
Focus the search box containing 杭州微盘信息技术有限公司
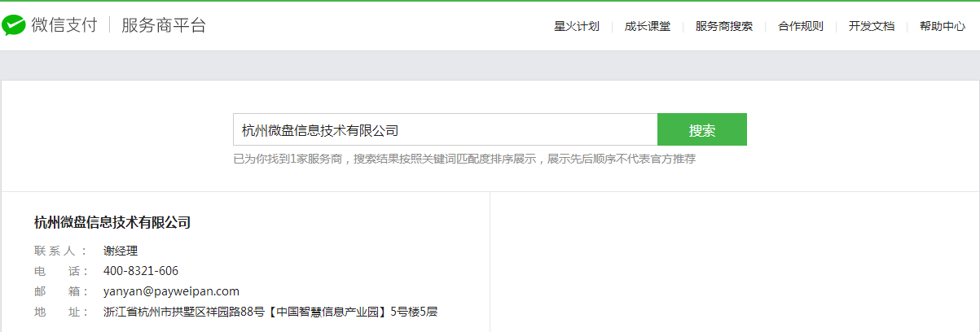[446, 129]
